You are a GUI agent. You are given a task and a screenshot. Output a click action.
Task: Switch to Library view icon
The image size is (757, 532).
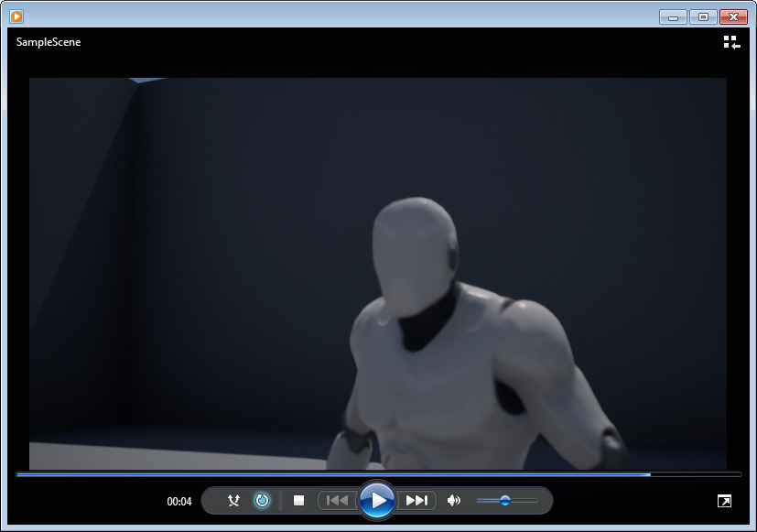coord(732,42)
